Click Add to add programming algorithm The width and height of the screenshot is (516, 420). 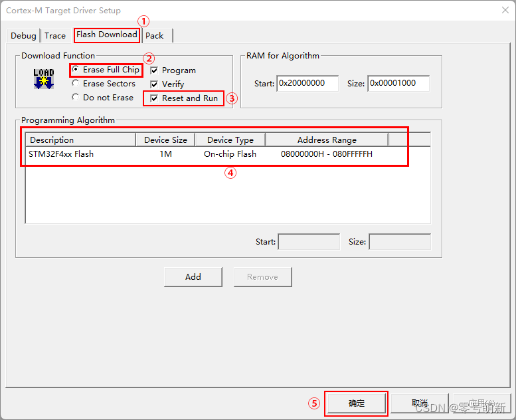[193, 277]
